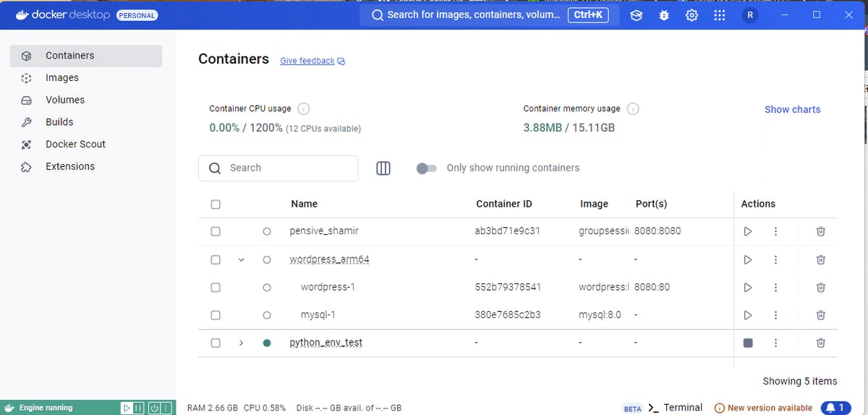
Task: Delete the pensive_shamir container
Action: [x=821, y=231]
